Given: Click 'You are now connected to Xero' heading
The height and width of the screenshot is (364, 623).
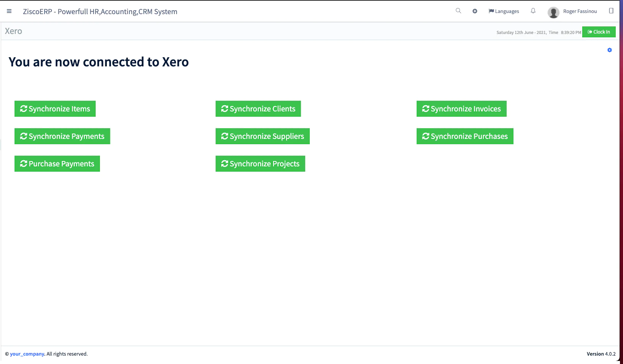Looking at the screenshot, I should [98, 62].
